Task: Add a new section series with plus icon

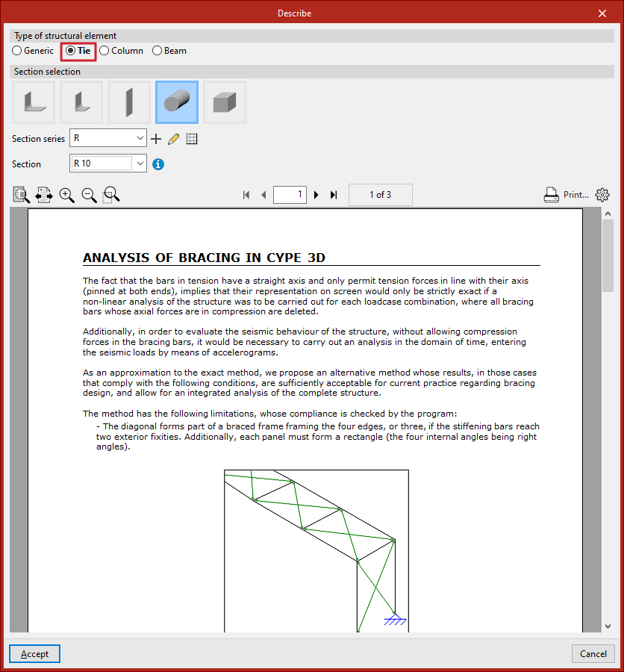Action: (156, 139)
